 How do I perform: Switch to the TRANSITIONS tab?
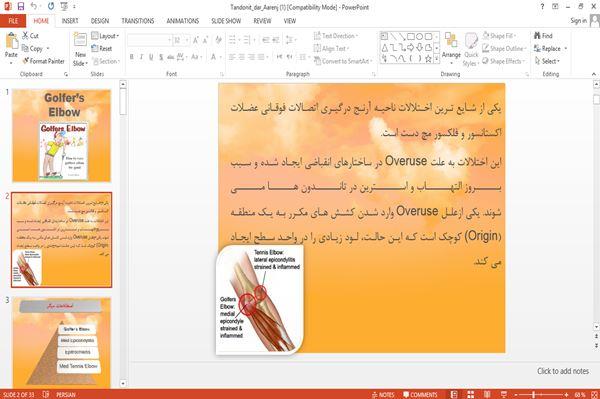[x=138, y=21]
